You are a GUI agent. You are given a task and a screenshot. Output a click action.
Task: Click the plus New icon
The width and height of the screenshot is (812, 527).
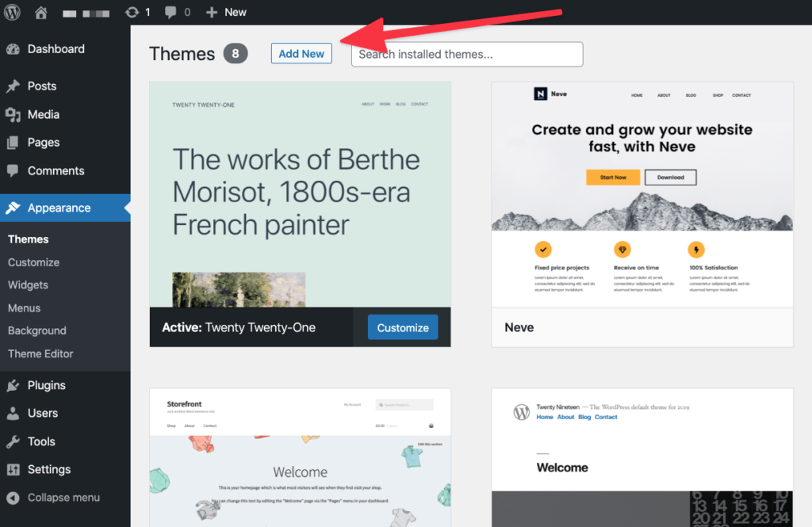[x=211, y=12]
